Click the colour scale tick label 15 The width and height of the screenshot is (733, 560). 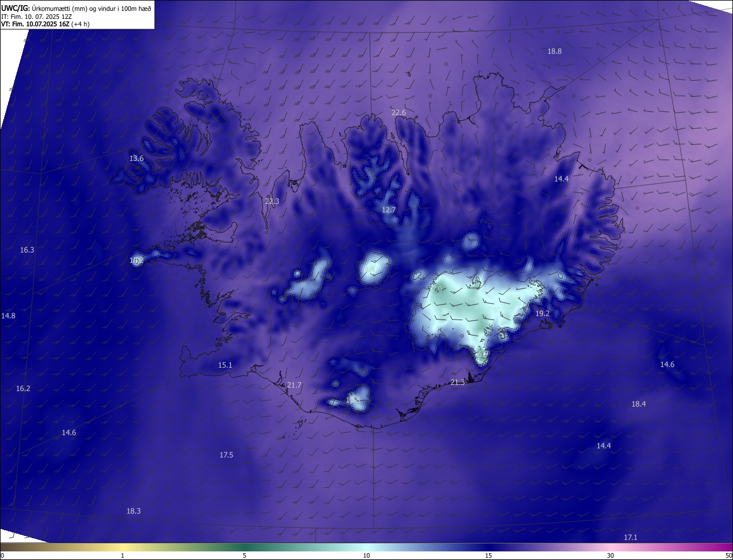click(x=488, y=555)
